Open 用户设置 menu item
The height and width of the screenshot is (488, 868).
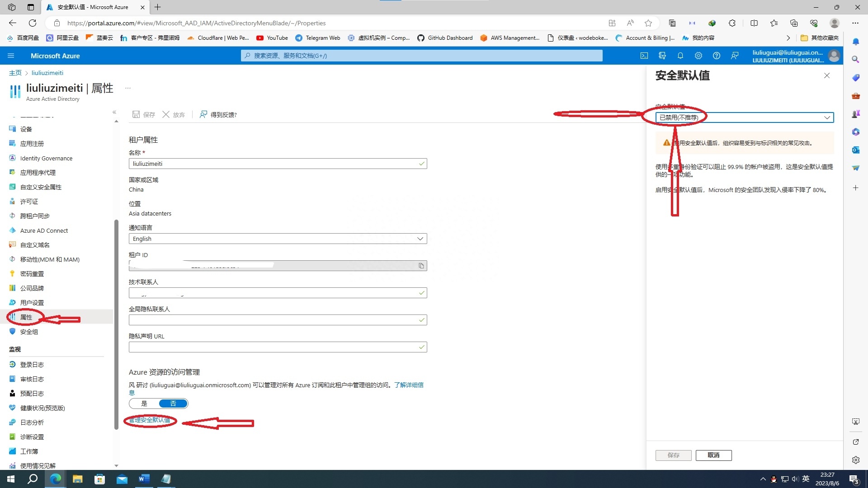coord(32,303)
